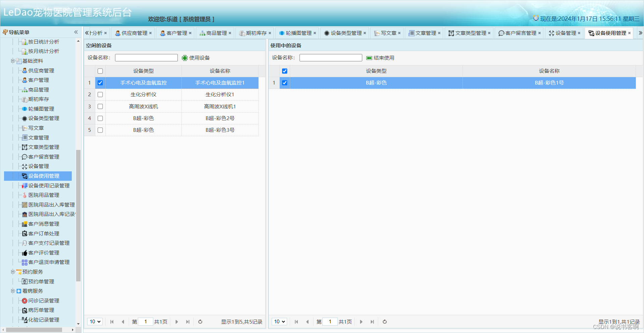
Task: Refresh the idle devices table
Action: (x=200, y=322)
